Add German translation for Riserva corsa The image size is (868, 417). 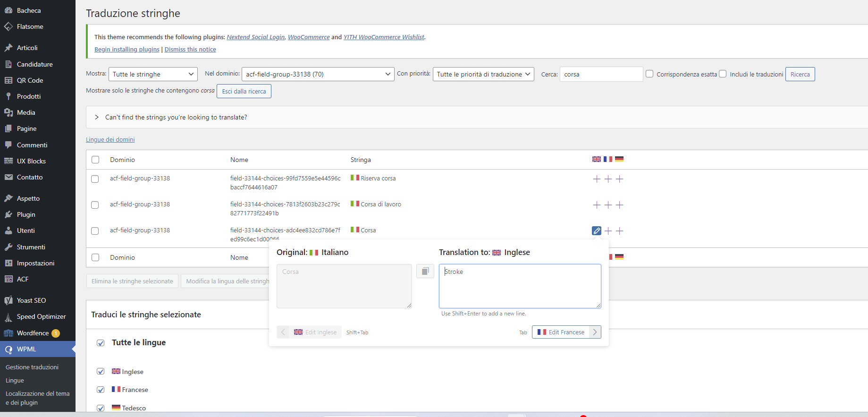tap(620, 179)
